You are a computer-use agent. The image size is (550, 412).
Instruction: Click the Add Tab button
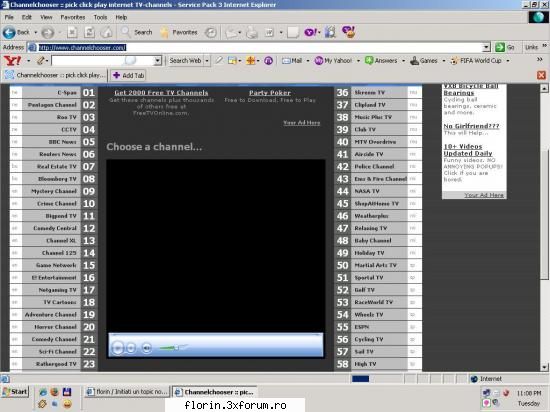tap(128, 75)
